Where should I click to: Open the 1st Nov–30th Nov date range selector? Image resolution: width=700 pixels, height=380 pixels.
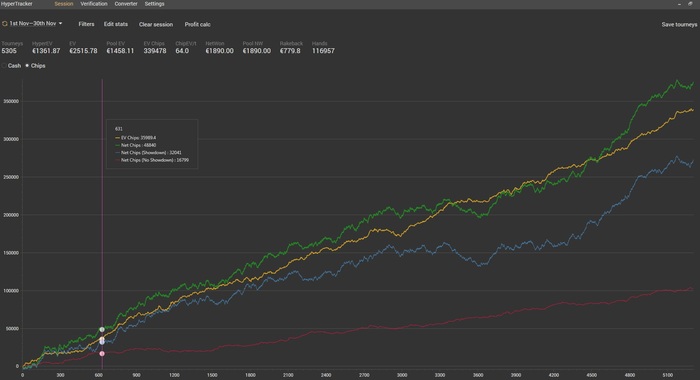(33, 23)
